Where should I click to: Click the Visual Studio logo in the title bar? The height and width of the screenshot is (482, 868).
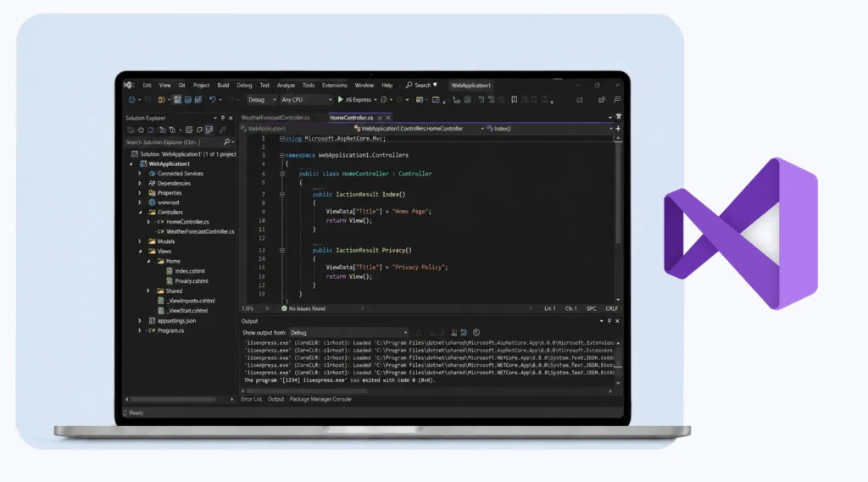click(x=129, y=86)
